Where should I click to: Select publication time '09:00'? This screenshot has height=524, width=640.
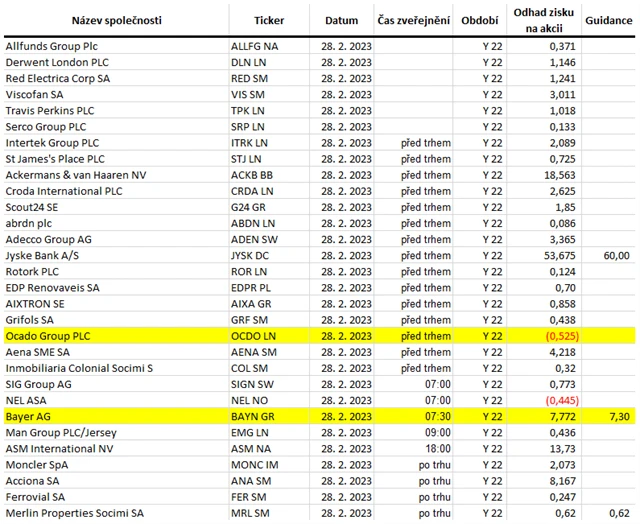pos(438,433)
